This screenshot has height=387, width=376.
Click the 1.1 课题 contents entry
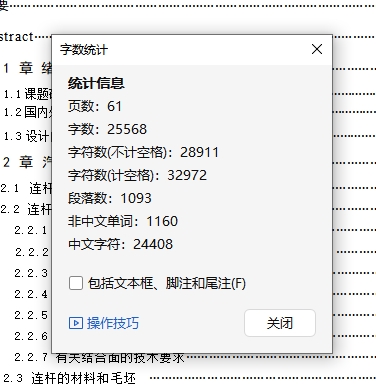pyautogui.click(x=27, y=94)
